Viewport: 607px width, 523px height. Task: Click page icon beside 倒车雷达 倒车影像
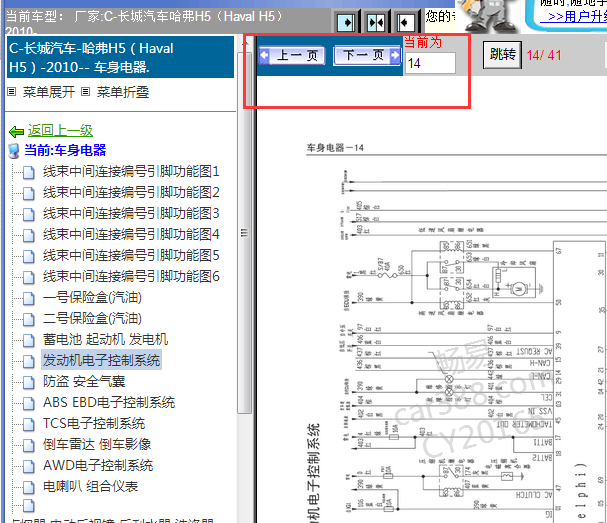click(x=28, y=446)
